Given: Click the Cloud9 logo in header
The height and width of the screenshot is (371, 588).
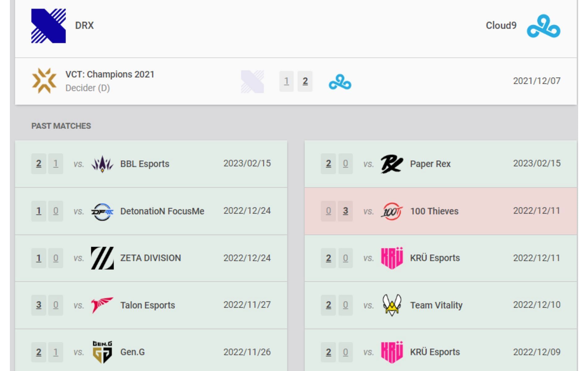Looking at the screenshot, I should pos(543,26).
